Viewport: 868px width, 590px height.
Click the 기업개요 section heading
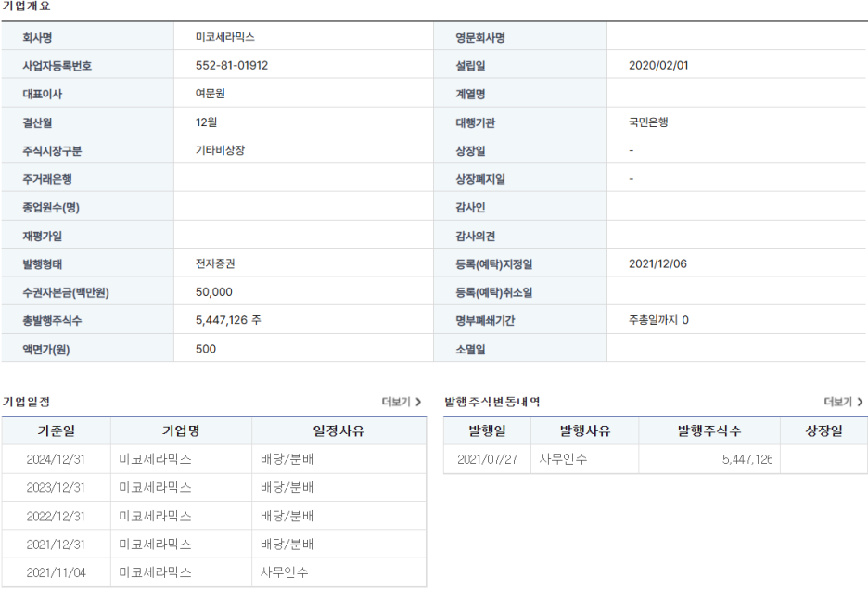(26, 6)
